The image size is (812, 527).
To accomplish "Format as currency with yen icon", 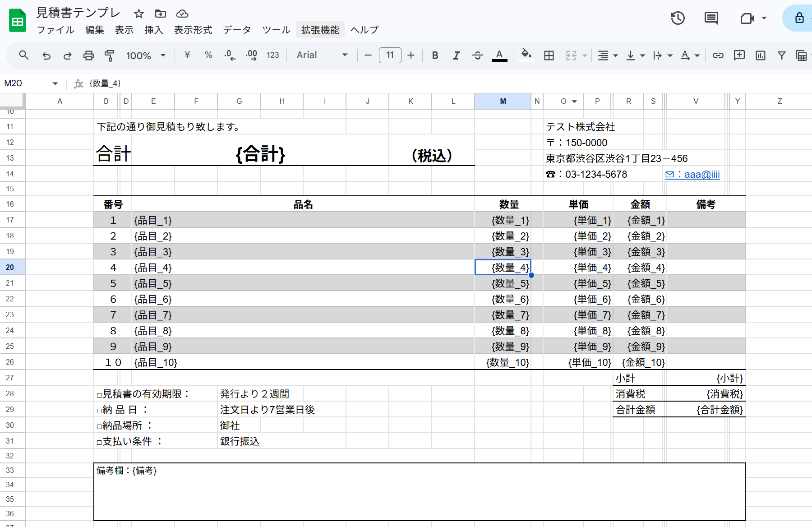I will tap(187, 55).
